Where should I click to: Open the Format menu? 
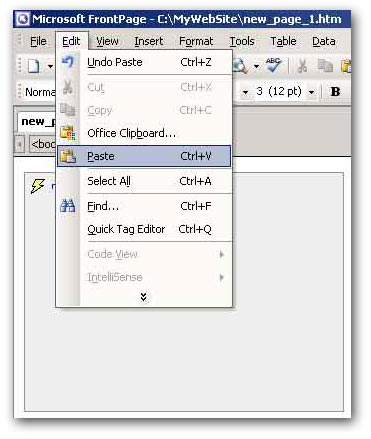tap(196, 41)
